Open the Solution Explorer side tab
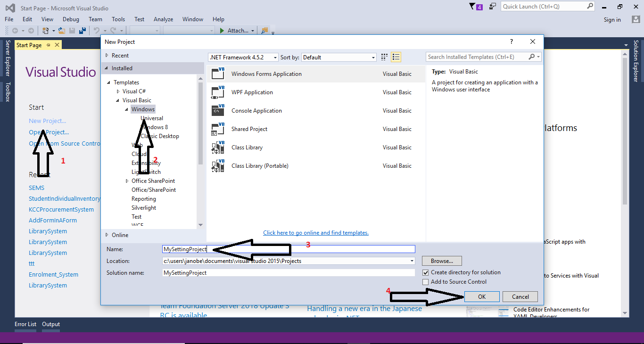The height and width of the screenshot is (344, 644). [636, 61]
